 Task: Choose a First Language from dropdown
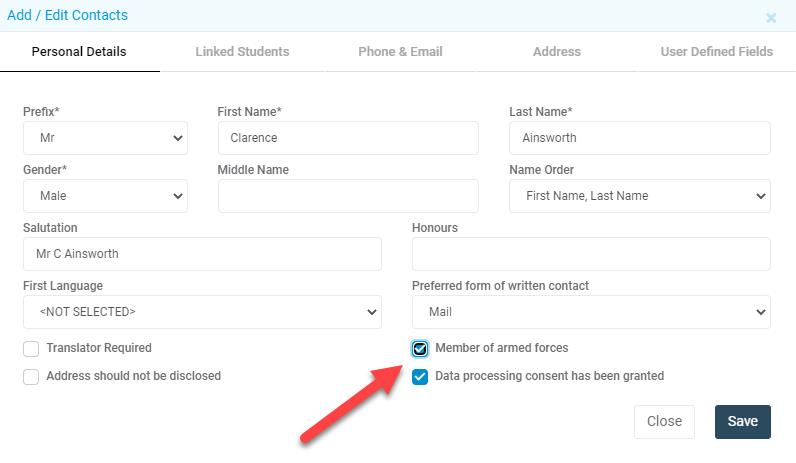pyautogui.click(x=202, y=312)
